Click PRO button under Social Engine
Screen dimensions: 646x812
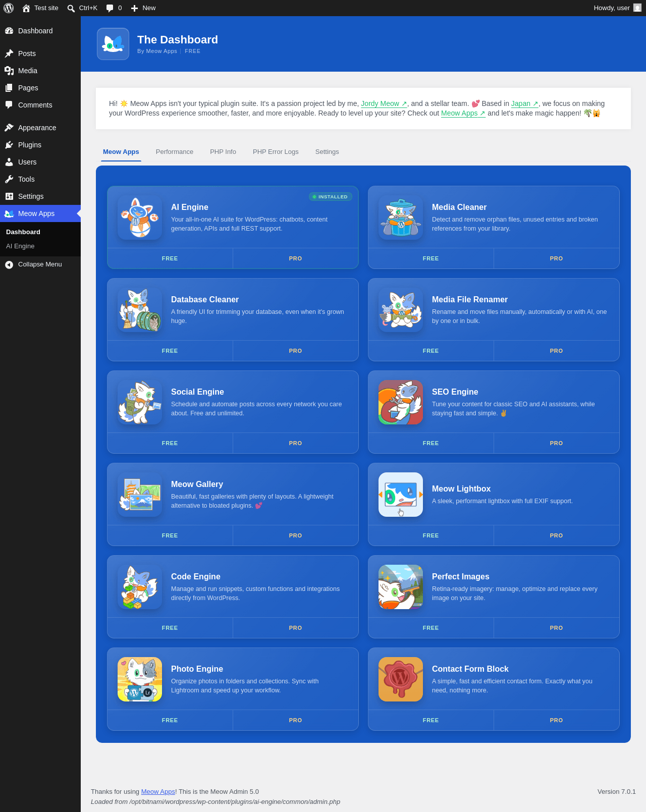(296, 443)
